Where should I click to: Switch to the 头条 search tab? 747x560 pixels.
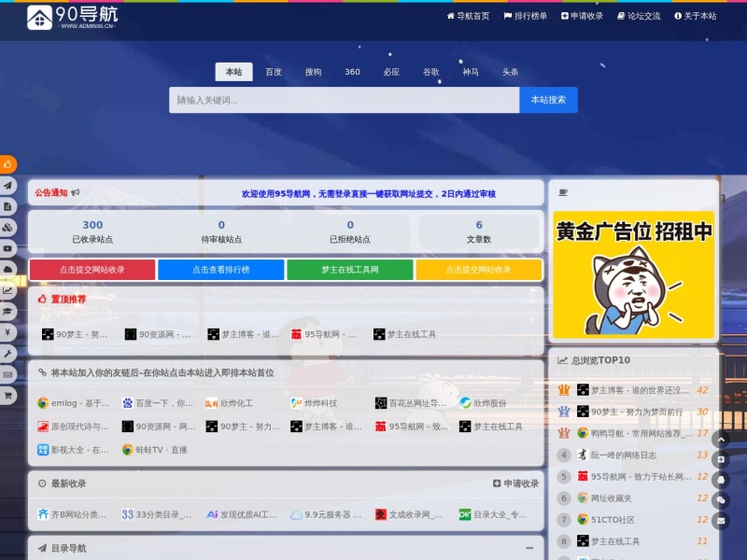[510, 72]
